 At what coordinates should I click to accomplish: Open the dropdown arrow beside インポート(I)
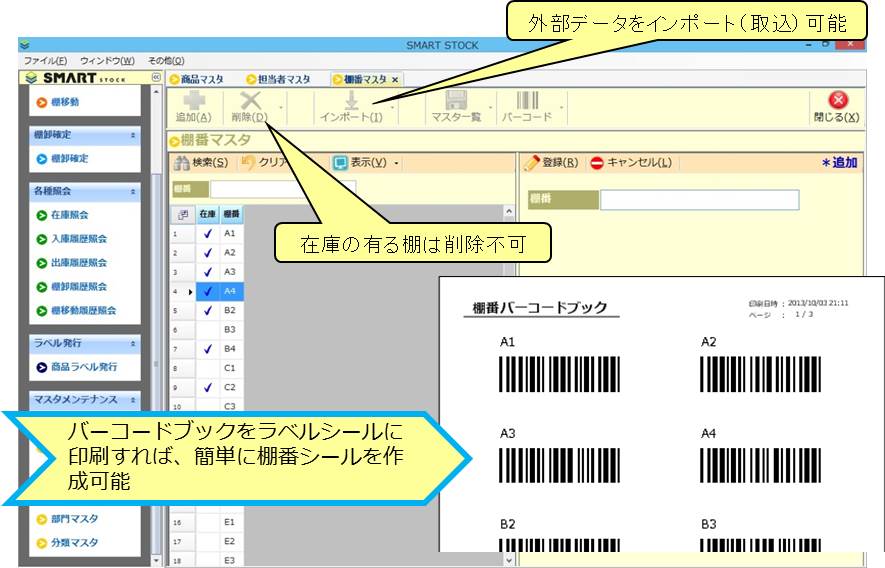click(x=392, y=107)
